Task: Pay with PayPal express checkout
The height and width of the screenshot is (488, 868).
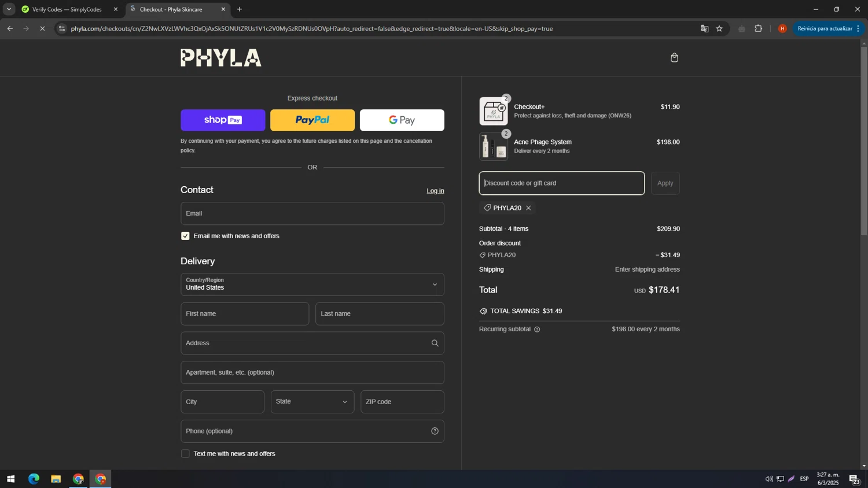Action: (x=312, y=120)
